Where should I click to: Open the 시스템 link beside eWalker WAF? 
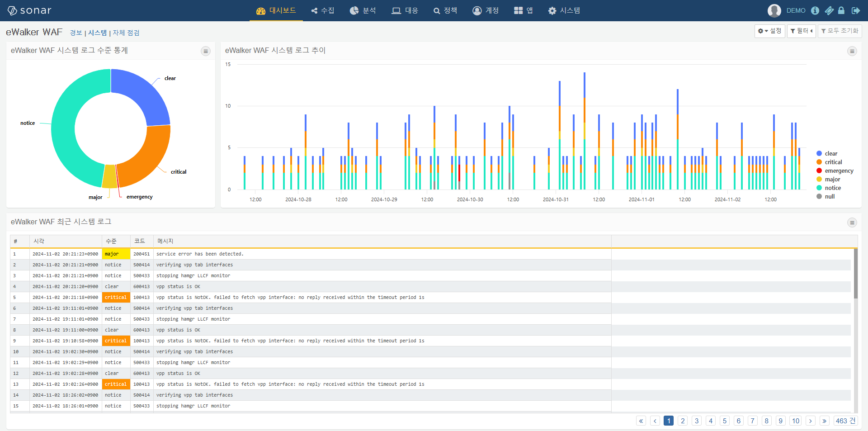[x=97, y=33]
